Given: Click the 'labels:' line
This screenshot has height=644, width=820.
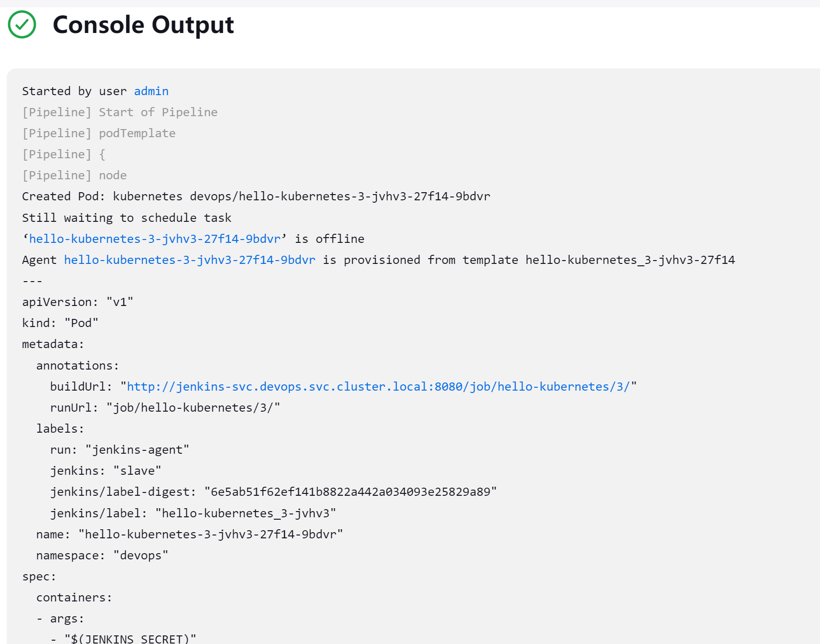Looking at the screenshot, I should pos(60,429).
